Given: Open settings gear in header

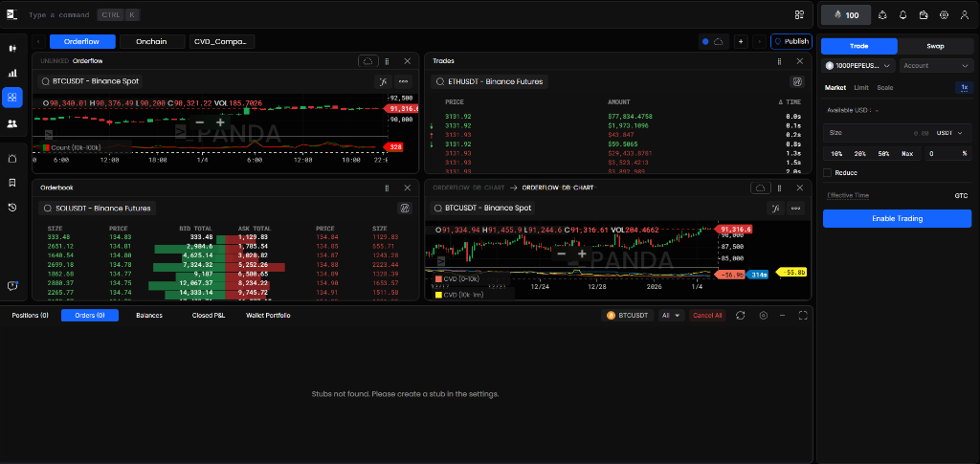Looking at the screenshot, I should coord(945,15).
